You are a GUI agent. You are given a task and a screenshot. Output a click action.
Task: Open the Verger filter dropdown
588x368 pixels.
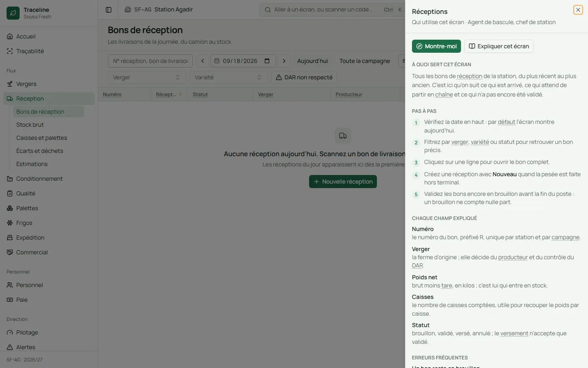[147, 77]
